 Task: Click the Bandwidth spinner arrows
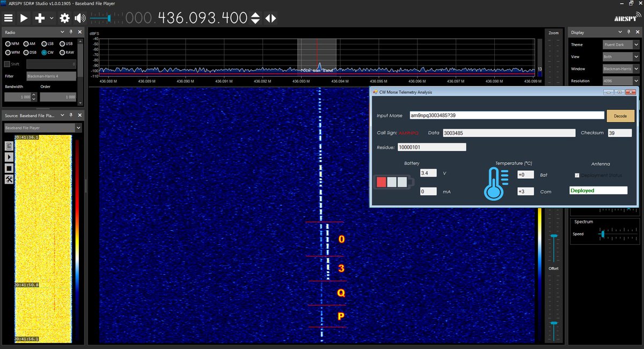[34, 97]
